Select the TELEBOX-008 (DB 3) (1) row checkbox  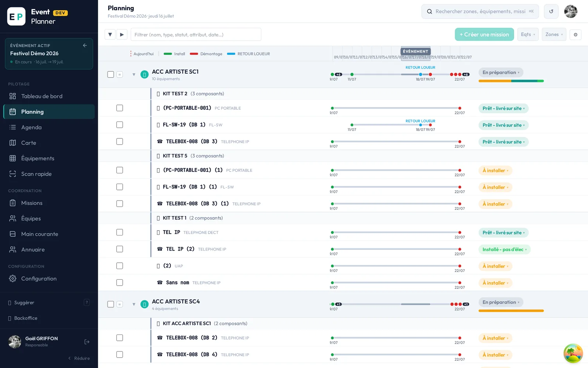coord(119,204)
